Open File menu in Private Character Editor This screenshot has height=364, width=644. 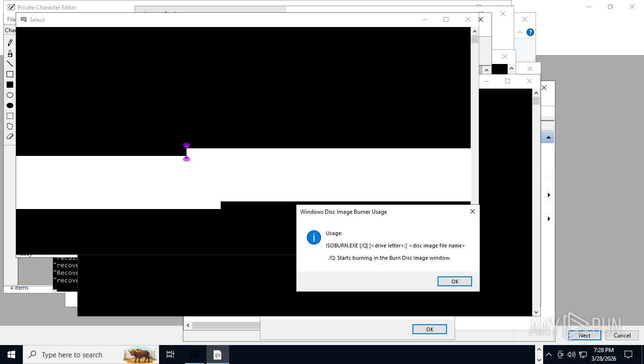pyautogui.click(x=10, y=19)
